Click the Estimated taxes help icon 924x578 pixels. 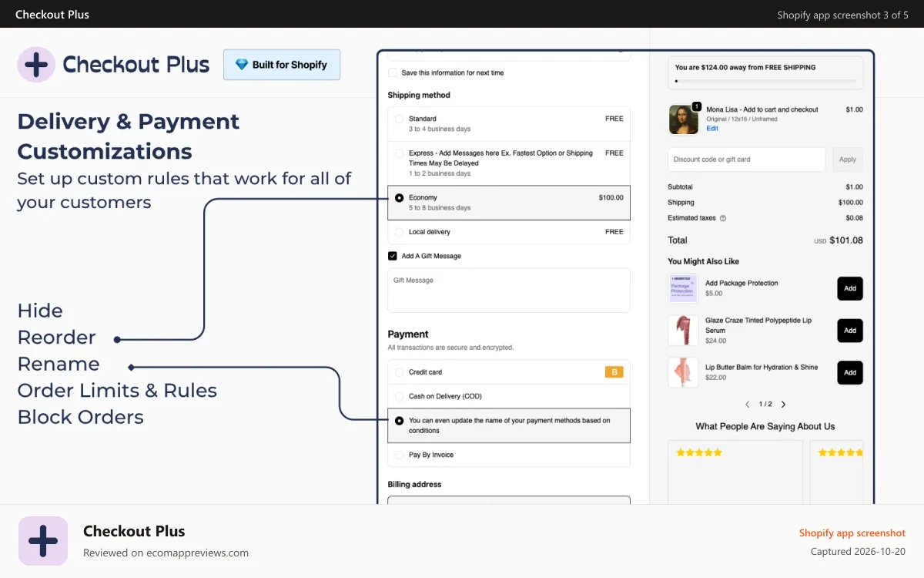click(722, 218)
